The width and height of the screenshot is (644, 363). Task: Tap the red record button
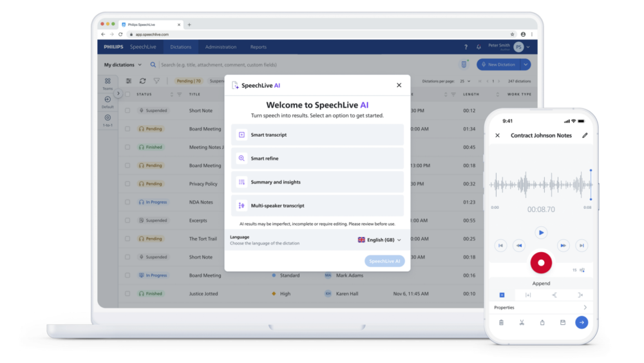pos(541,262)
